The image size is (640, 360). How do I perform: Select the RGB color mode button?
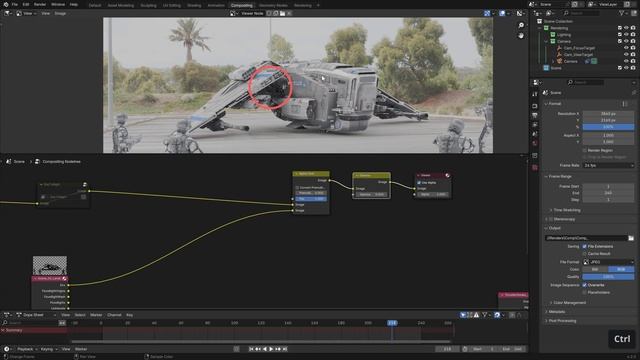tap(621, 269)
